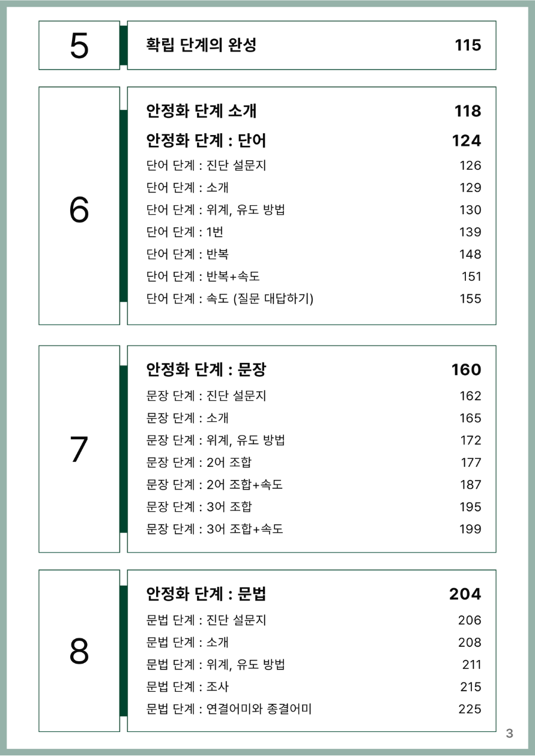The height and width of the screenshot is (756, 535).
Task: Go to '안정화 단계 : 단어' section
Action: 206,141
